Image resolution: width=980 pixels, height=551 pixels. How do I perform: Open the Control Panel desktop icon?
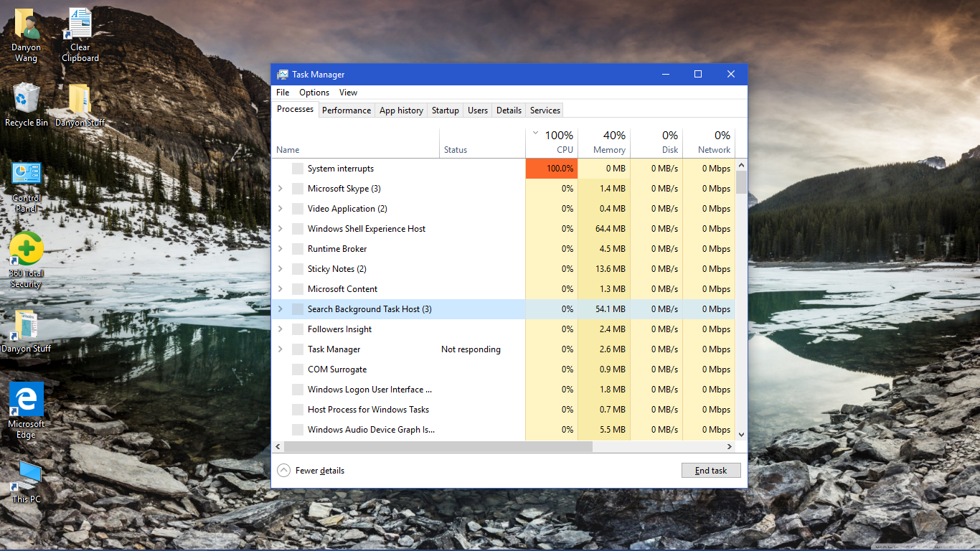coord(27,175)
